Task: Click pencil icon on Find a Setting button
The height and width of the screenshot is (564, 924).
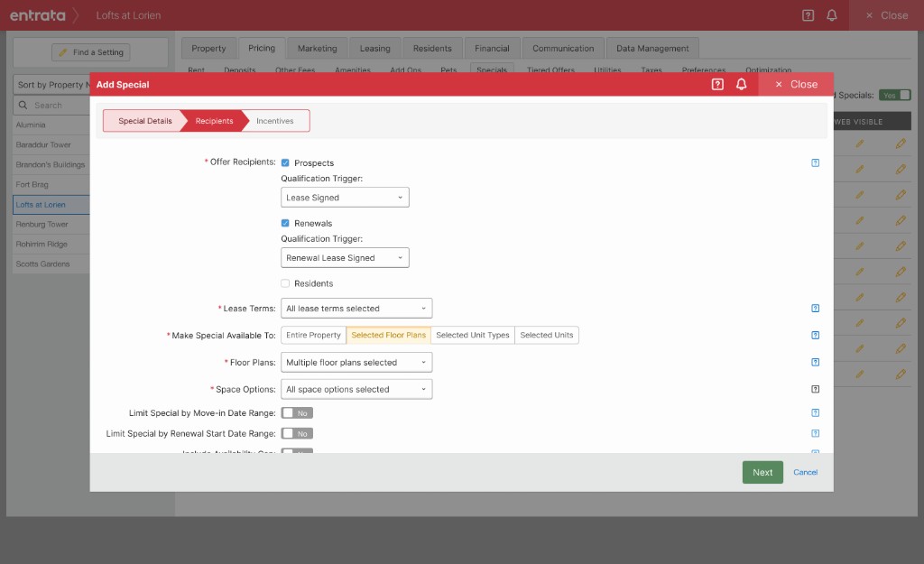Action: pos(63,52)
